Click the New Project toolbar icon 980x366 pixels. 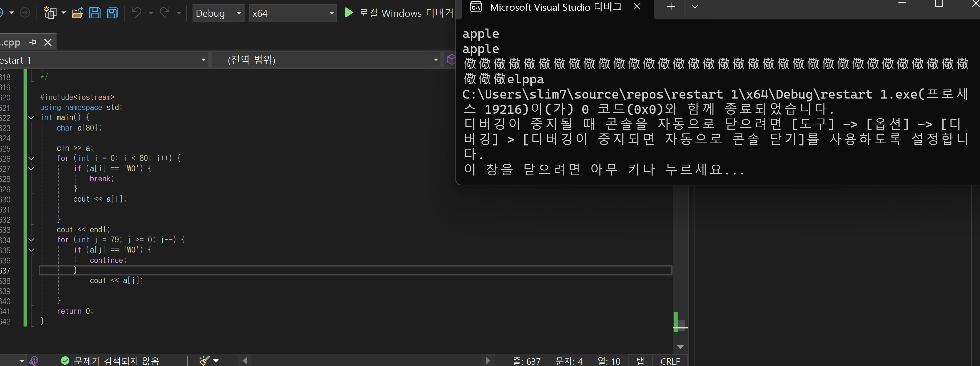(x=50, y=13)
